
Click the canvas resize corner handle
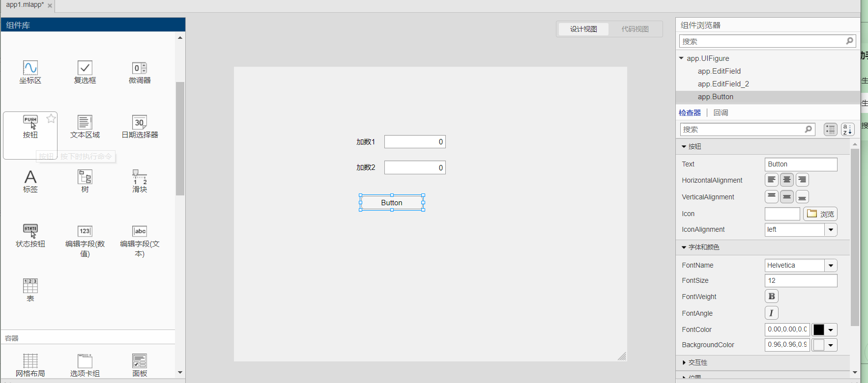622,356
